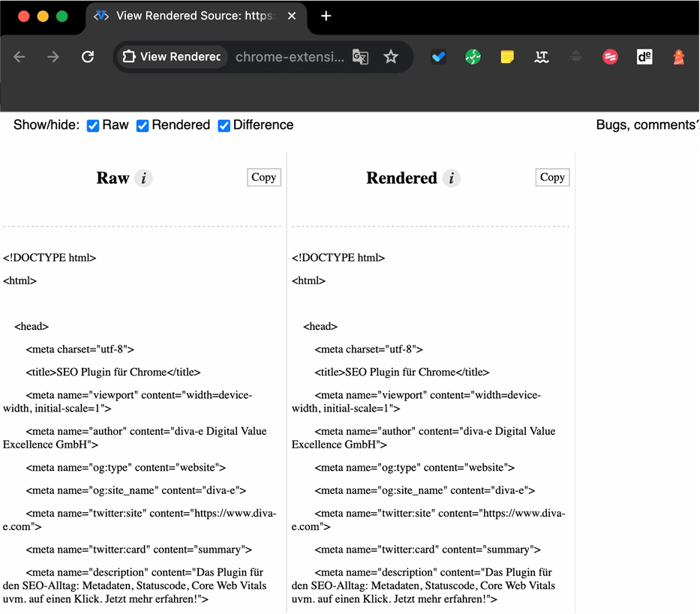Go back with the browser back arrow
700x614 pixels.
tap(20, 57)
